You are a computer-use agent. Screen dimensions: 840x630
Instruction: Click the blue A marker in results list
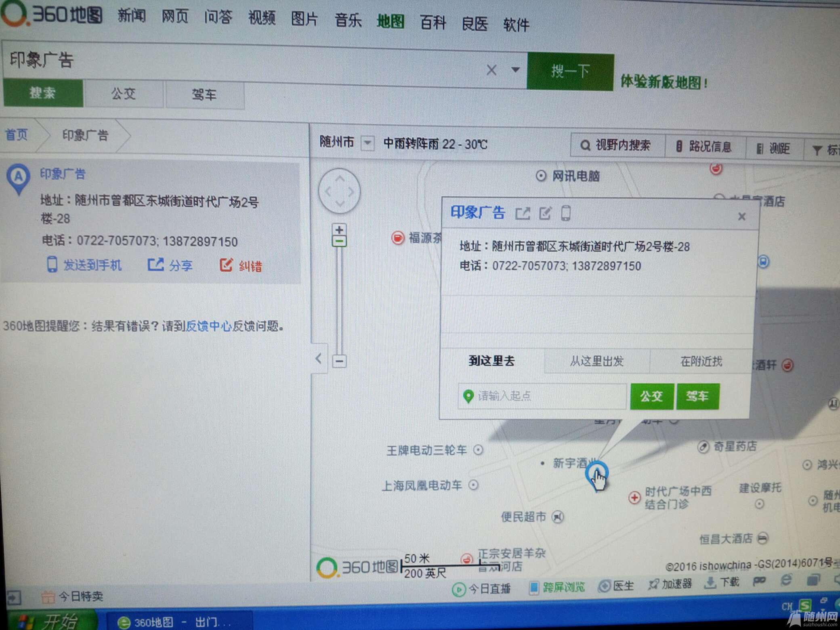18,179
